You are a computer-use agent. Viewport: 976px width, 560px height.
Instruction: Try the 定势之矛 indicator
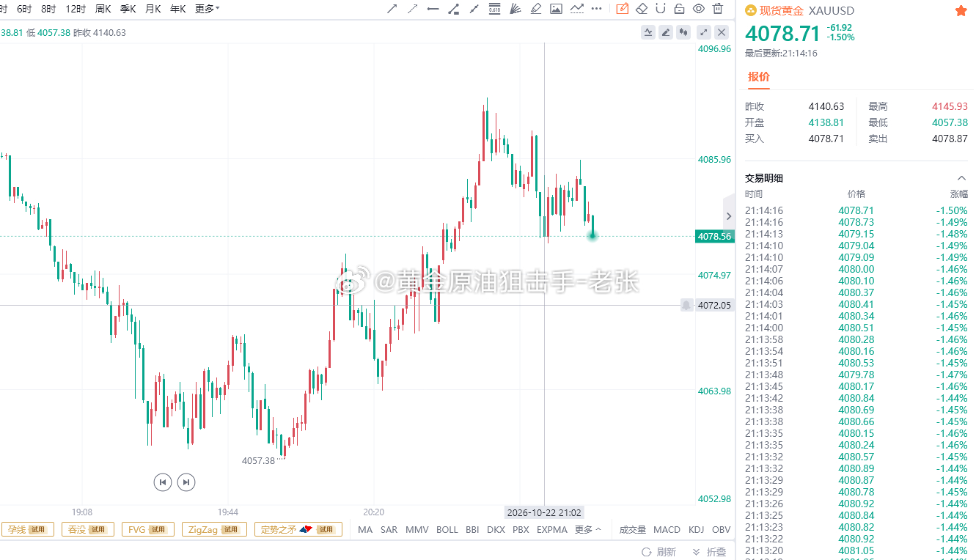pos(298,529)
